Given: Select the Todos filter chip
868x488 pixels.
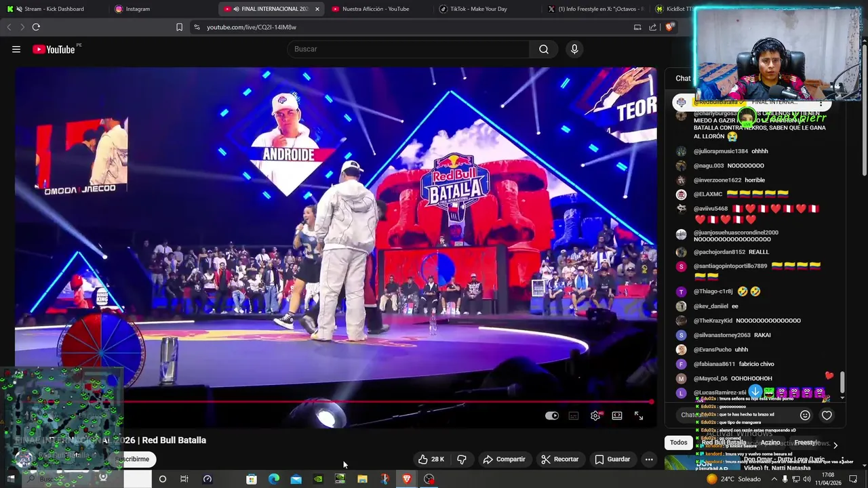Looking at the screenshot, I should (x=679, y=443).
